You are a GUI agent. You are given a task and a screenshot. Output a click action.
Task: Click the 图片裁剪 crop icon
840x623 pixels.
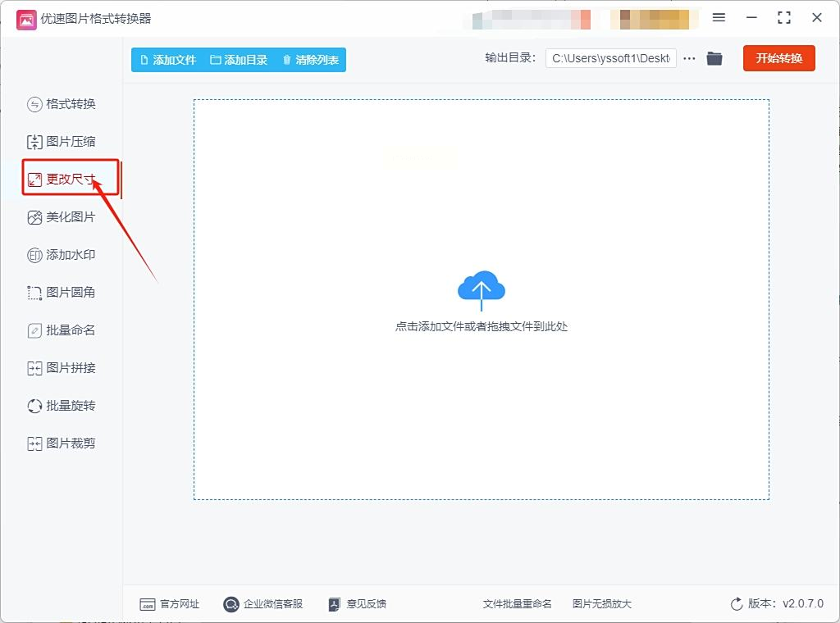34,443
